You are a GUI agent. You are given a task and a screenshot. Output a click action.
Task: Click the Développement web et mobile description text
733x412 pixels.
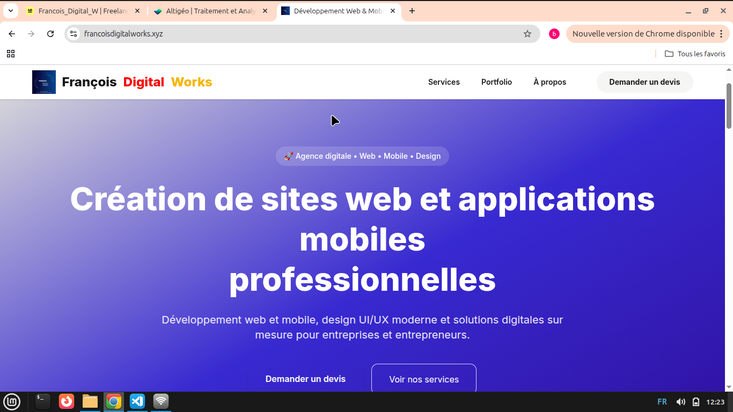[362, 327]
